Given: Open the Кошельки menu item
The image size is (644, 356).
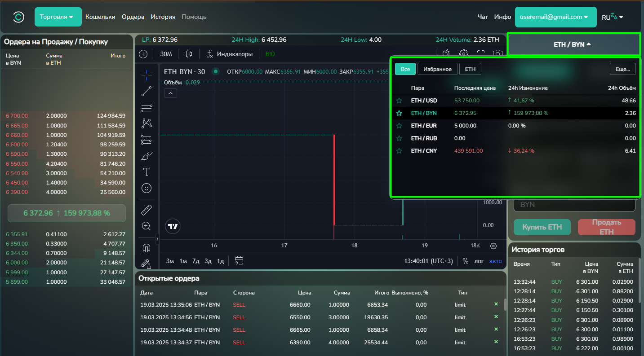Looking at the screenshot, I should 100,17.
